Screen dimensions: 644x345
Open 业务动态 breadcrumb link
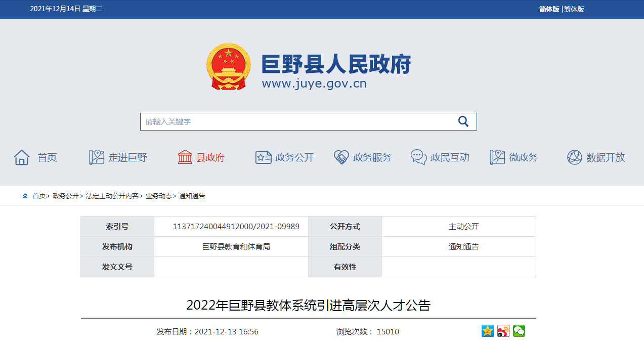159,196
